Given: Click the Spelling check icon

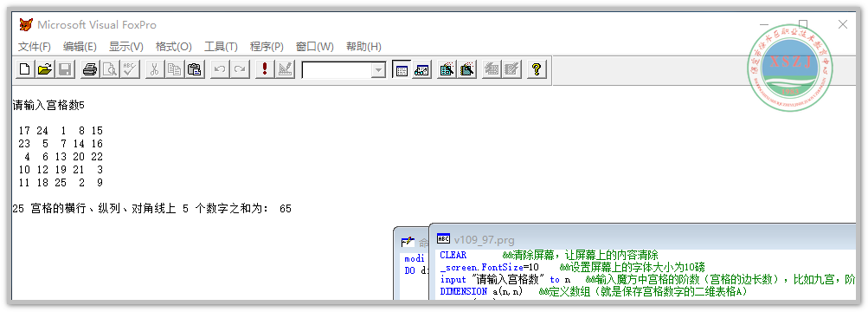Looking at the screenshot, I should (130, 69).
